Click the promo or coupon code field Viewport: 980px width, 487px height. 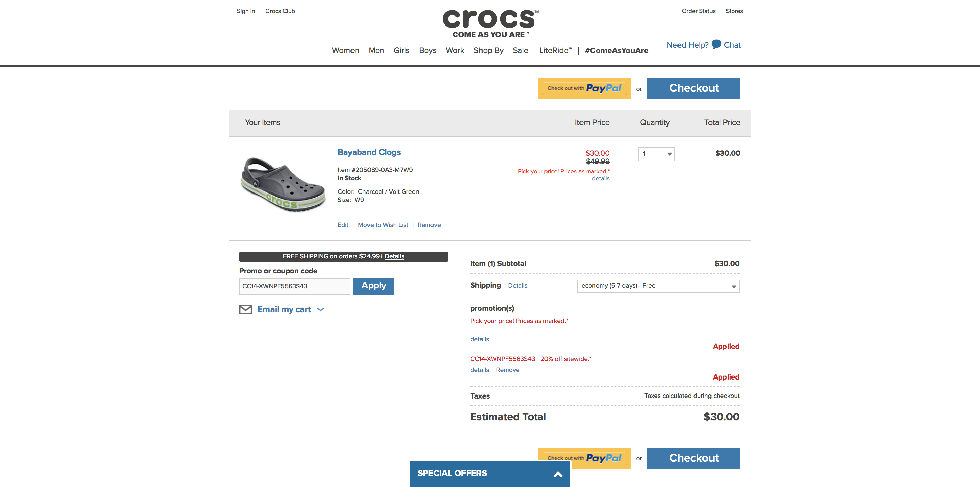point(294,286)
